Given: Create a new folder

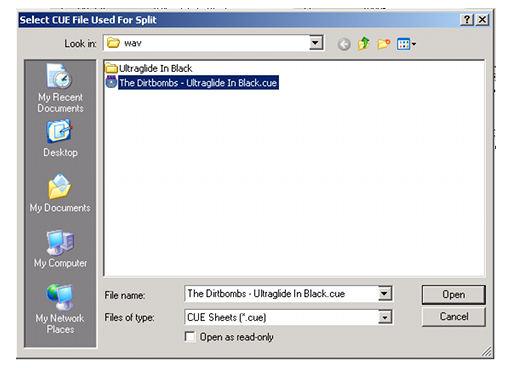Looking at the screenshot, I should (x=383, y=44).
